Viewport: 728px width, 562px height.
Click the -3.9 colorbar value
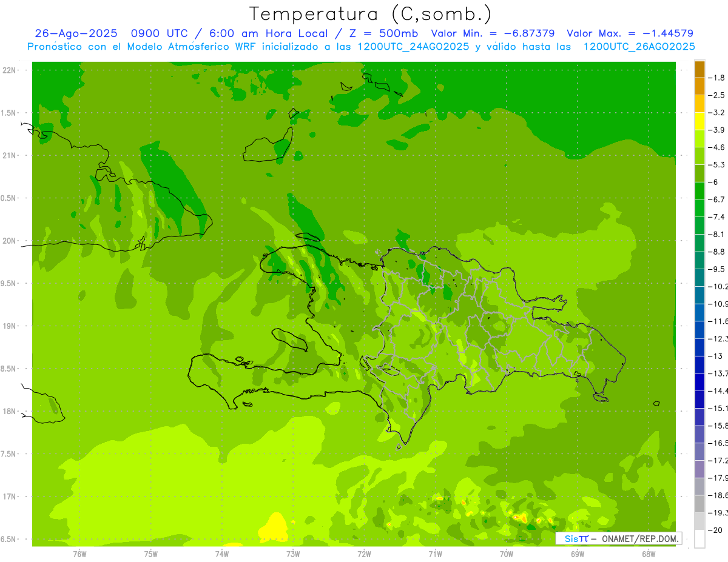tap(716, 130)
